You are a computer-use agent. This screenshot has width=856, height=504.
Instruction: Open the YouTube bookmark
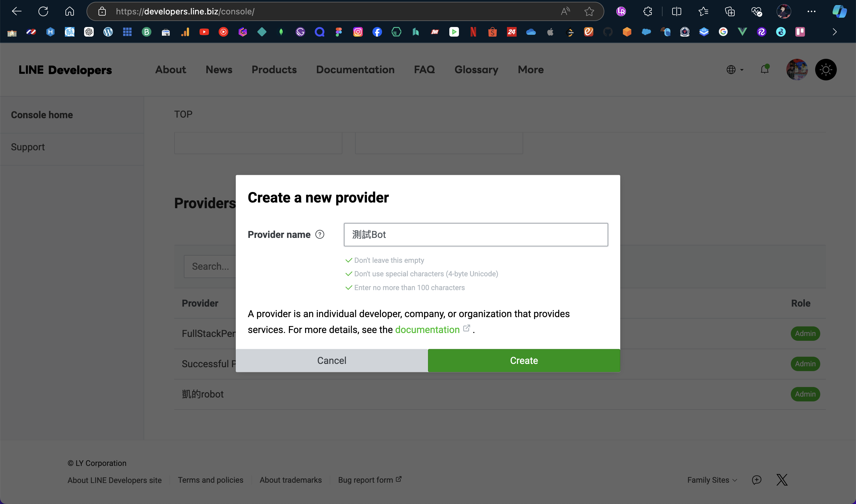[x=204, y=32]
